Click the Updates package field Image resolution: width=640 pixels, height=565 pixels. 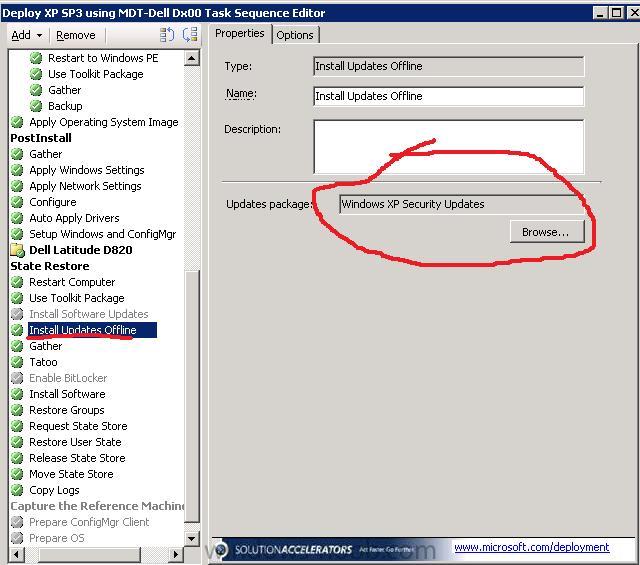click(x=461, y=204)
